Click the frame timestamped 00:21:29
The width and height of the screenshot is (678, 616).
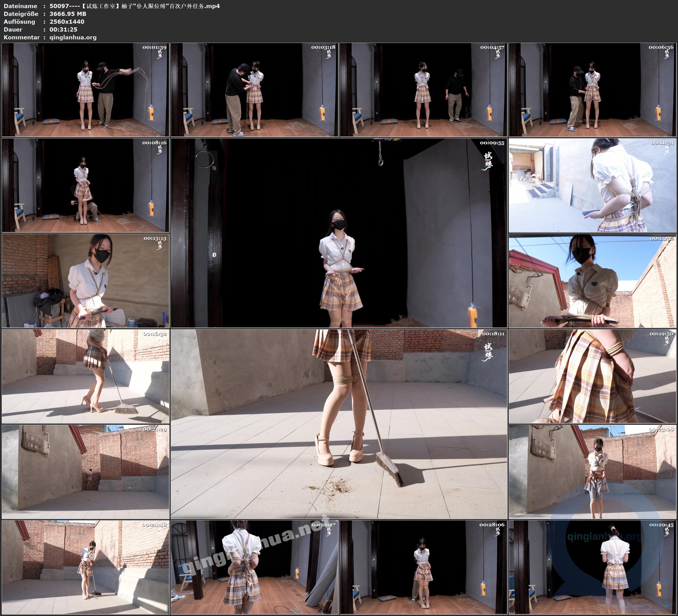pyautogui.click(x=85, y=472)
